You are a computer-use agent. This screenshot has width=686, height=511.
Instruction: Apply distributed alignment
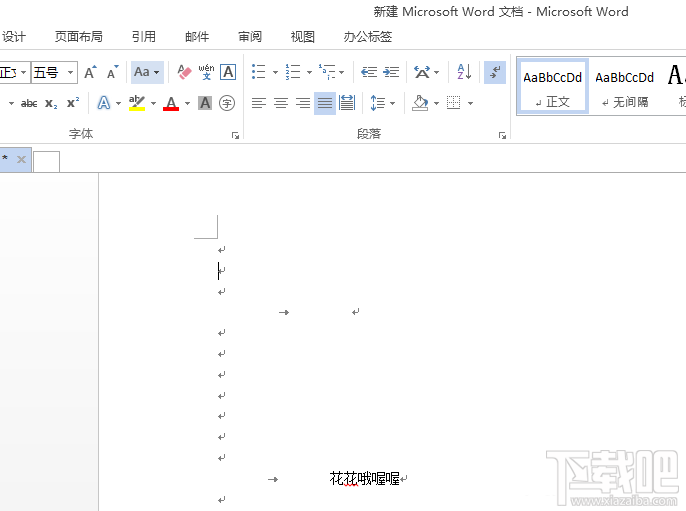pos(347,103)
